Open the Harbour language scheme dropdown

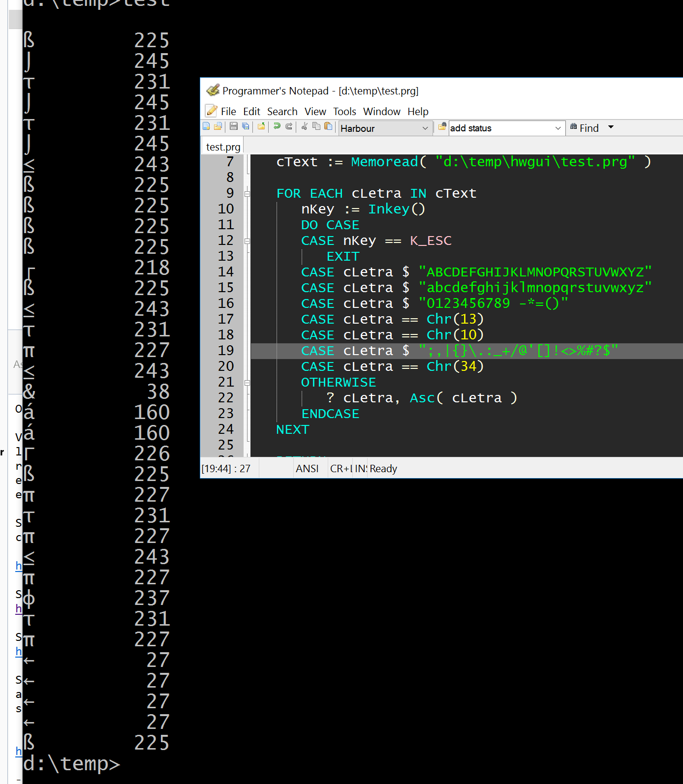coord(425,128)
